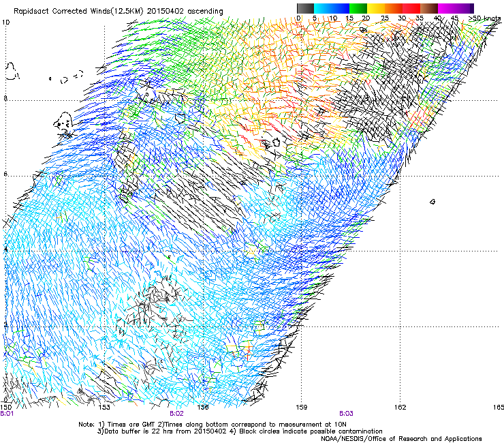Click the island outline at top-left near latitude 9

[11, 71]
